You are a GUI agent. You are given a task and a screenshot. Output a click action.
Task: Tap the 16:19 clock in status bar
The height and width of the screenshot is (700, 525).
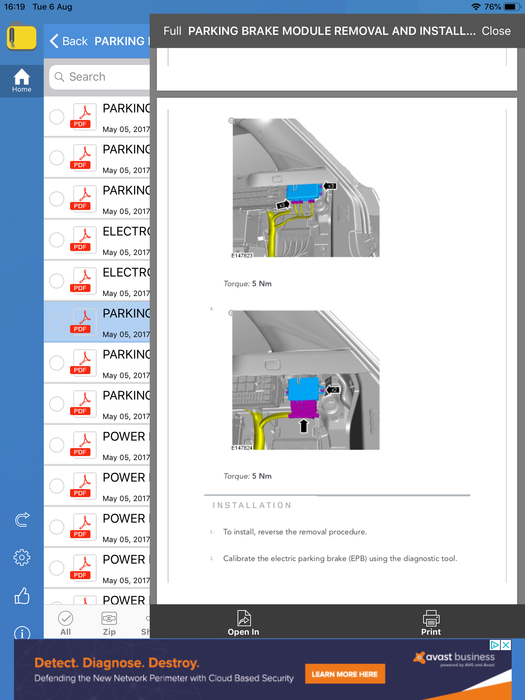point(14,7)
